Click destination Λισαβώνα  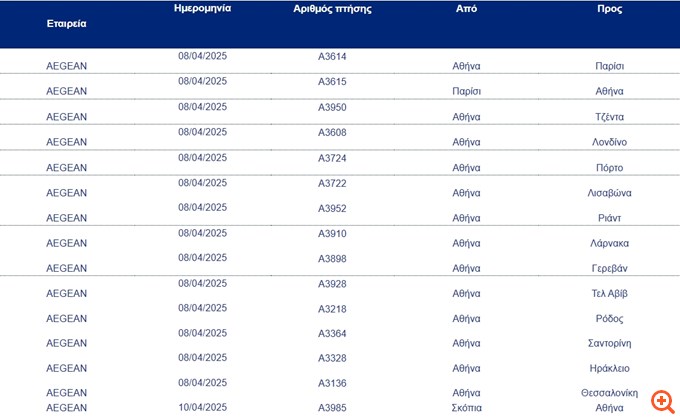(x=609, y=193)
